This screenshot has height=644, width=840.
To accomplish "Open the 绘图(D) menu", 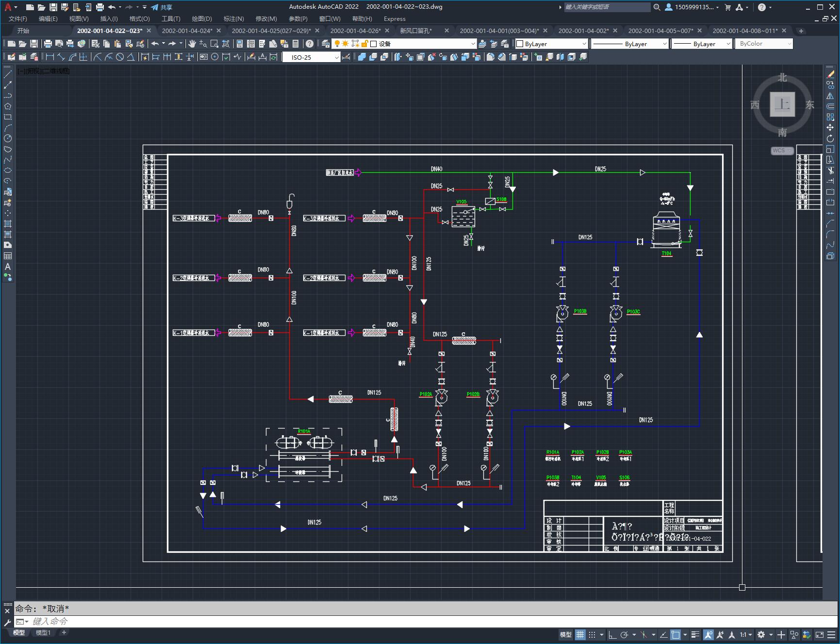I will click(x=202, y=18).
